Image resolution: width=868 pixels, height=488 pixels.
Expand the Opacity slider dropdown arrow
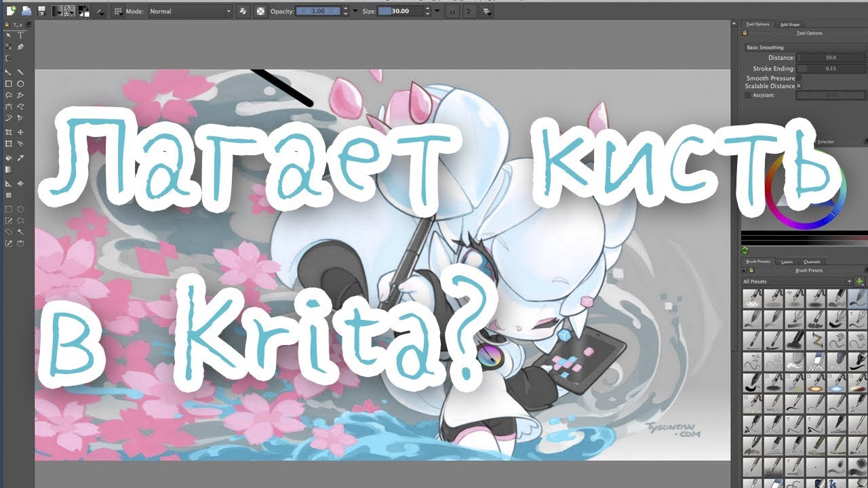click(x=355, y=12)
